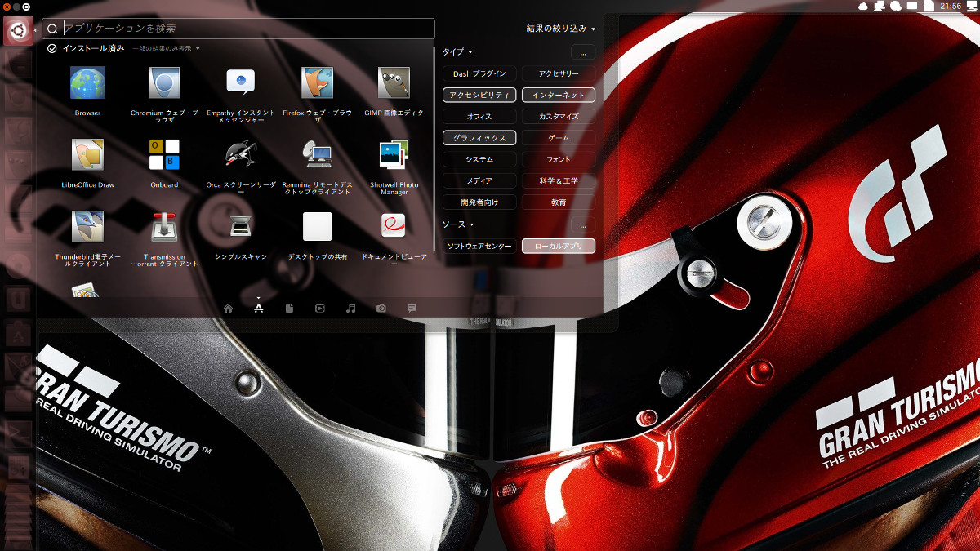Enable the ゲーム filter
Viewport: 980px width, 551px height.
[x=559, y=138]
